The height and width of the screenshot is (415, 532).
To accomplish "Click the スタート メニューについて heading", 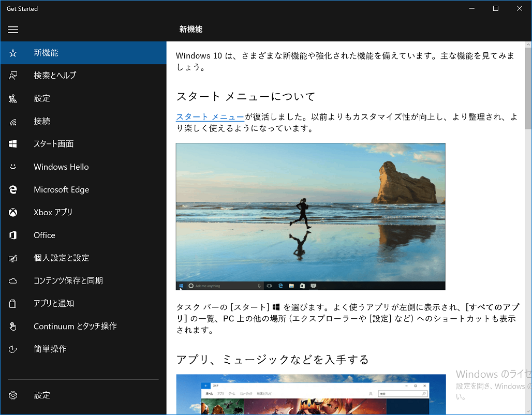I will [246, 97].
